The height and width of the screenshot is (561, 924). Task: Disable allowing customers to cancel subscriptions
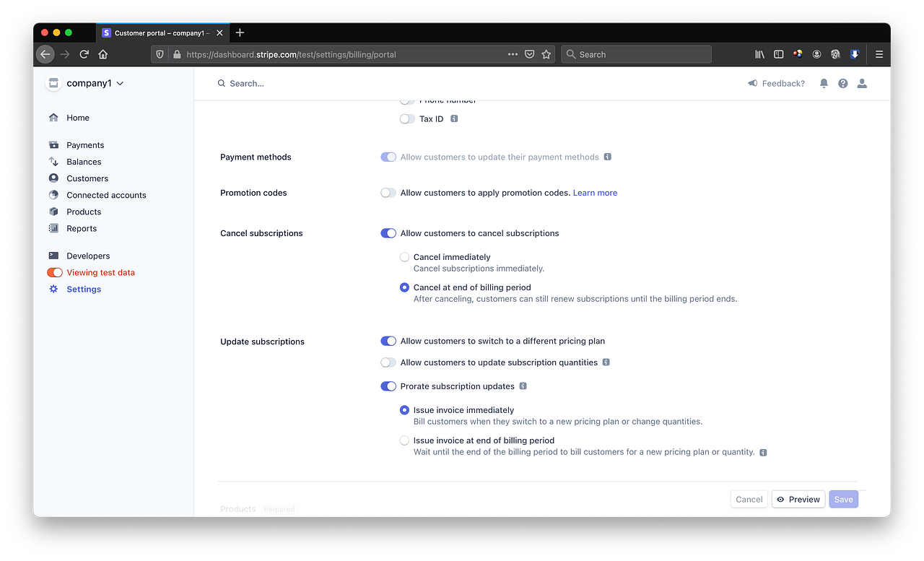(x=388, y=232)
